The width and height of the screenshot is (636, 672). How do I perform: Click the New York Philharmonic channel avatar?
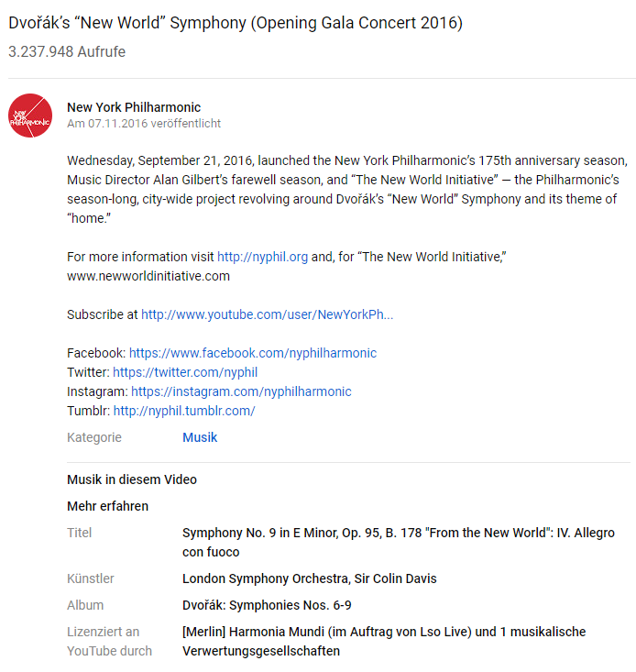pos(30,116)
